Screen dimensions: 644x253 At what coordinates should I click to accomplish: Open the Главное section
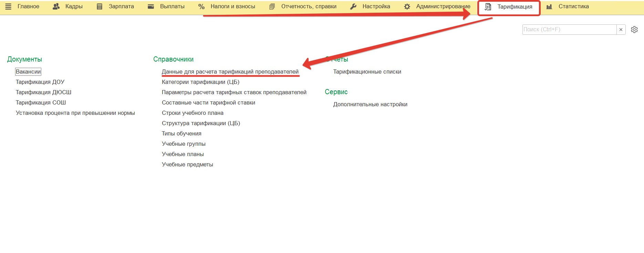pos(28,7)
